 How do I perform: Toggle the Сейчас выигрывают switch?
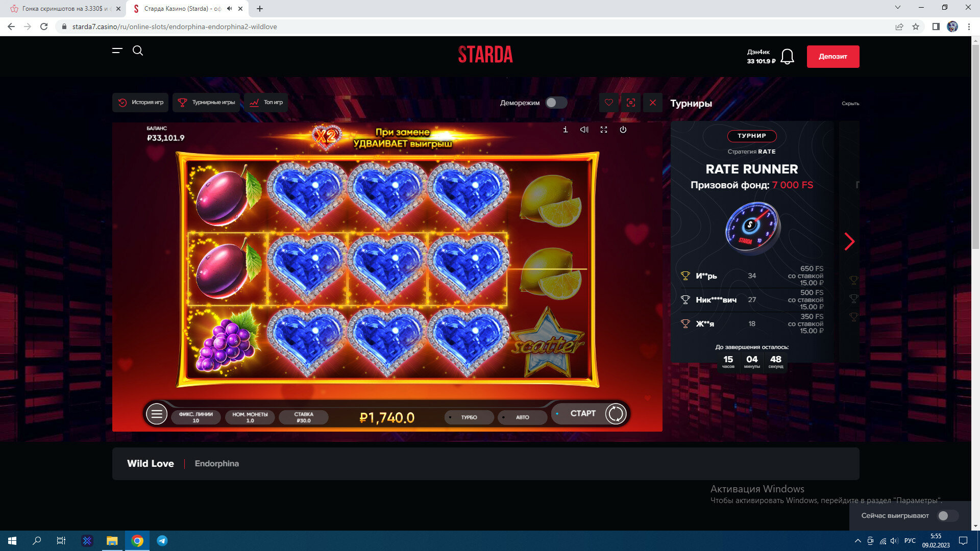(x=947, y=516)
